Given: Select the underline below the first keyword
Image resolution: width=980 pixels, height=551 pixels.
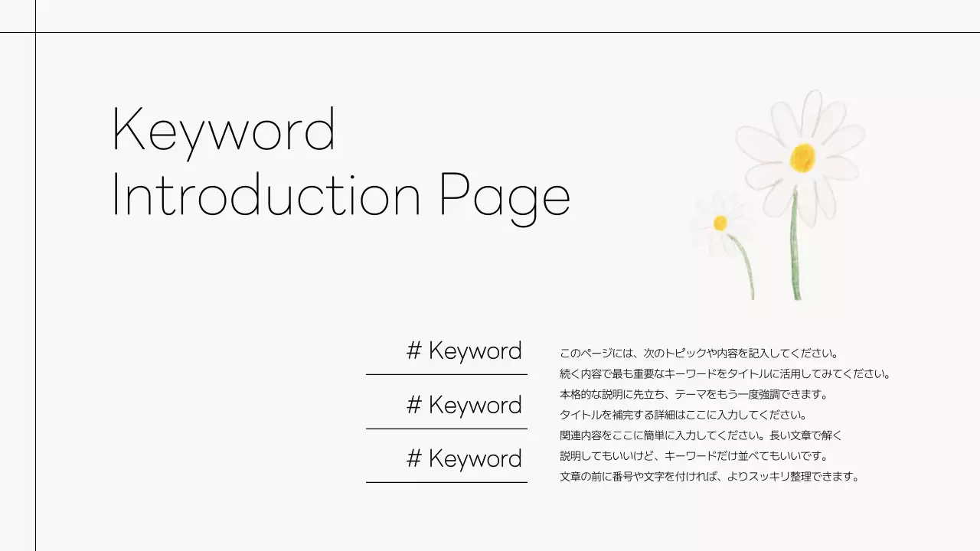Looking at the screenshot, I should [x=446, y=374].
